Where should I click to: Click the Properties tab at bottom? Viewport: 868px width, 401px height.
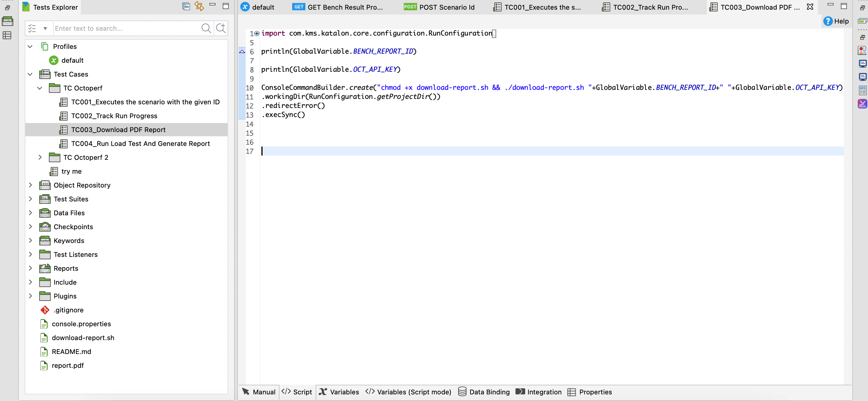pos(596,392)
